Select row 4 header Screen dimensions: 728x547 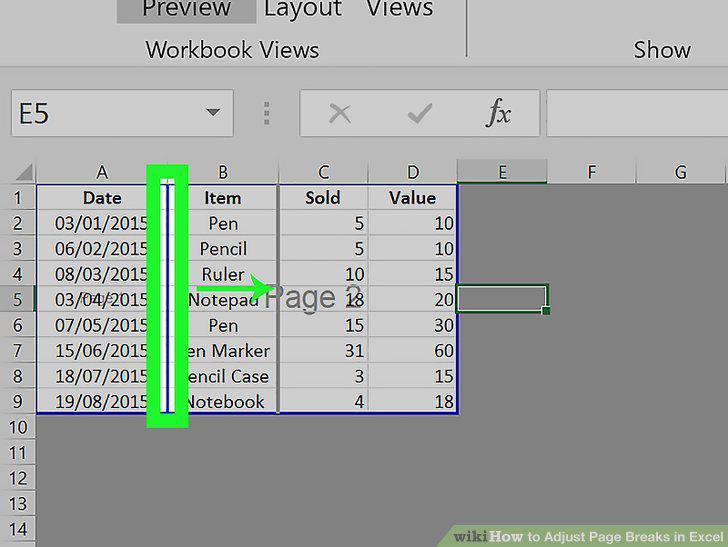pos(18,274)
